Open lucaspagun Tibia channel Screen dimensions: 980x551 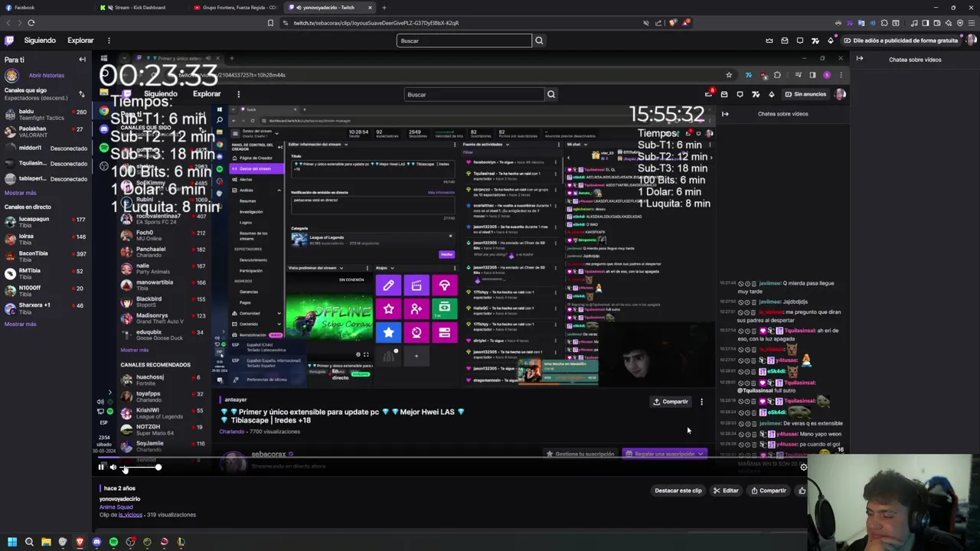[46, 222]
